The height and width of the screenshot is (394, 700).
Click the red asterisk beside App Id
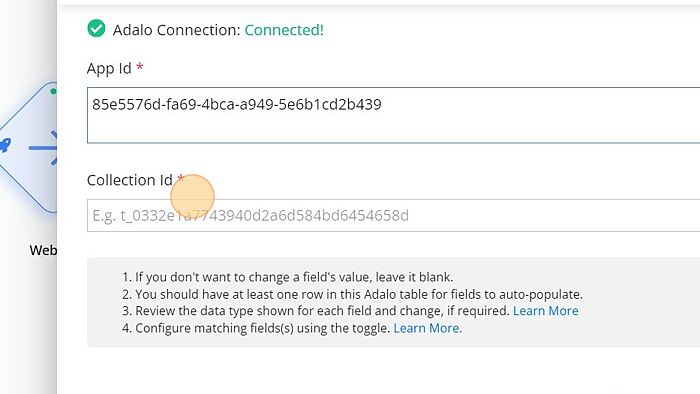click(x=140, y=67)
